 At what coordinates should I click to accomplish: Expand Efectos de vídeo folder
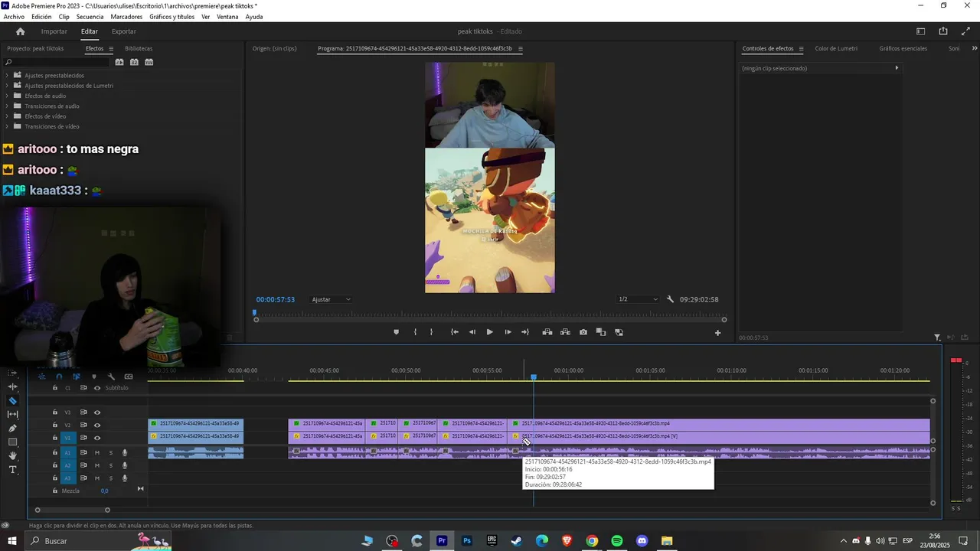[7, 116]
